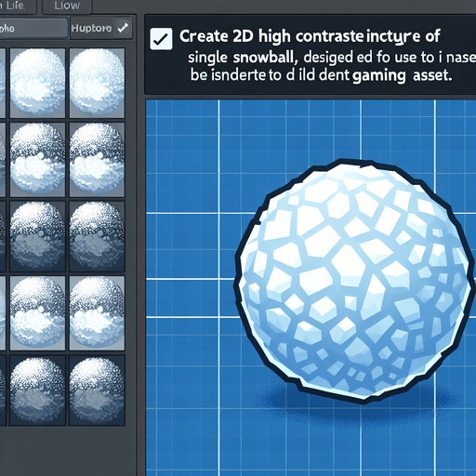
Task: Click the large snowball on the blue grid canvas
Action: click(354, 281)
